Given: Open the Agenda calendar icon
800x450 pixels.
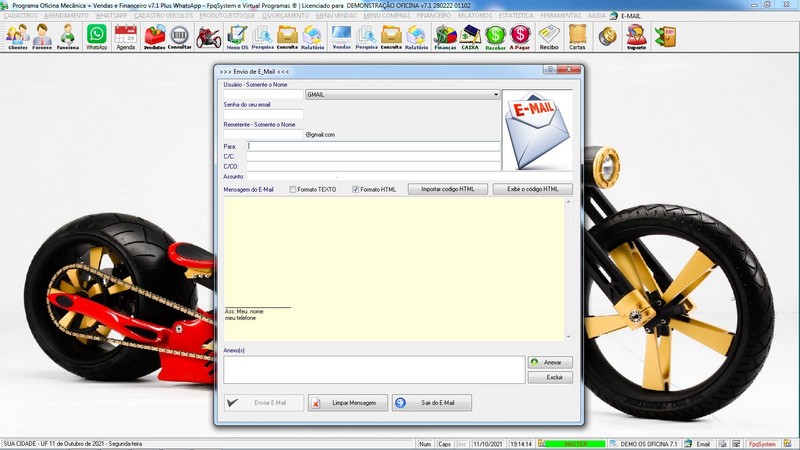Looking at the screenshot, I should [126, 37].
